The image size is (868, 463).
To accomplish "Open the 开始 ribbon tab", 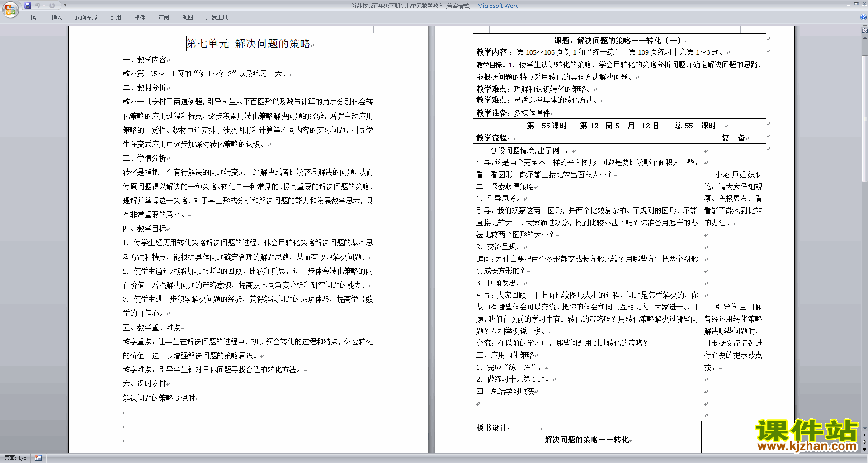I will click(33, 18).
